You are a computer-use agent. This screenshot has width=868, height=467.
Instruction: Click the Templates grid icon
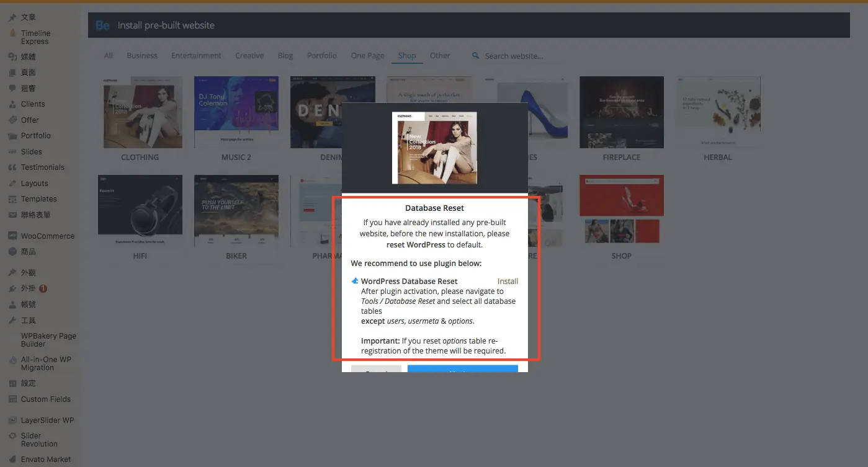tap(12, 199)
